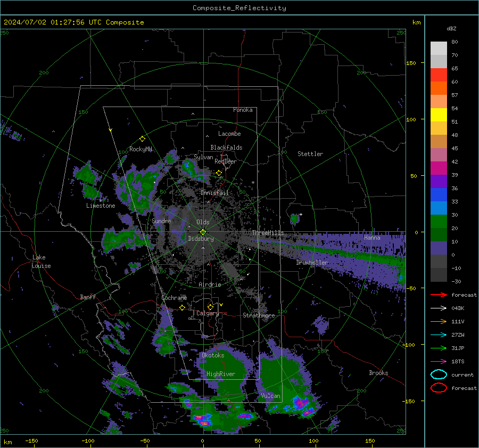Click the 'current' legend text
The image size is (479, 448).
coord(463,375)
